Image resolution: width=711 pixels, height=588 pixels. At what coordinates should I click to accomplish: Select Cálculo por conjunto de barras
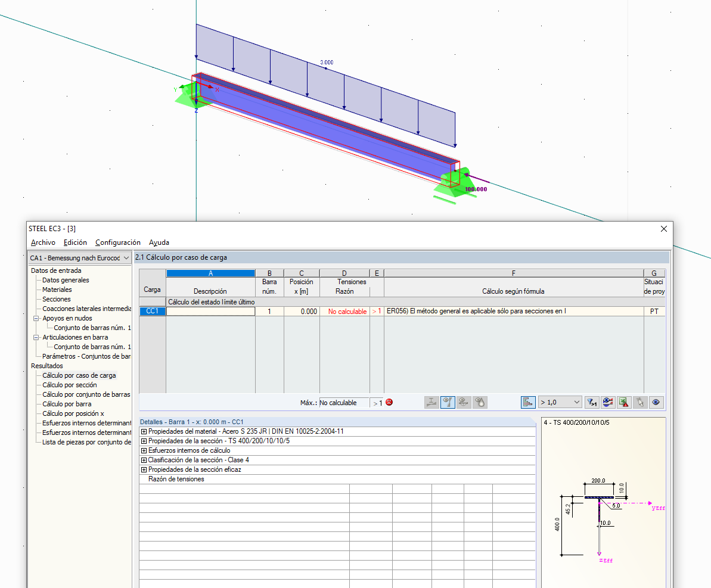(x=86, y=394)
